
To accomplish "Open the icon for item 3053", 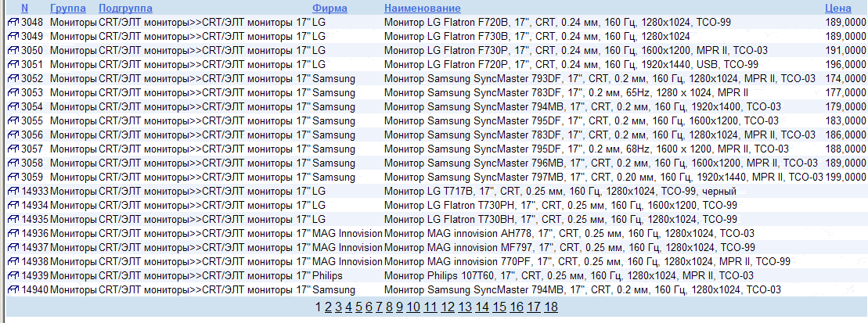I will click(x=13, y=92).
